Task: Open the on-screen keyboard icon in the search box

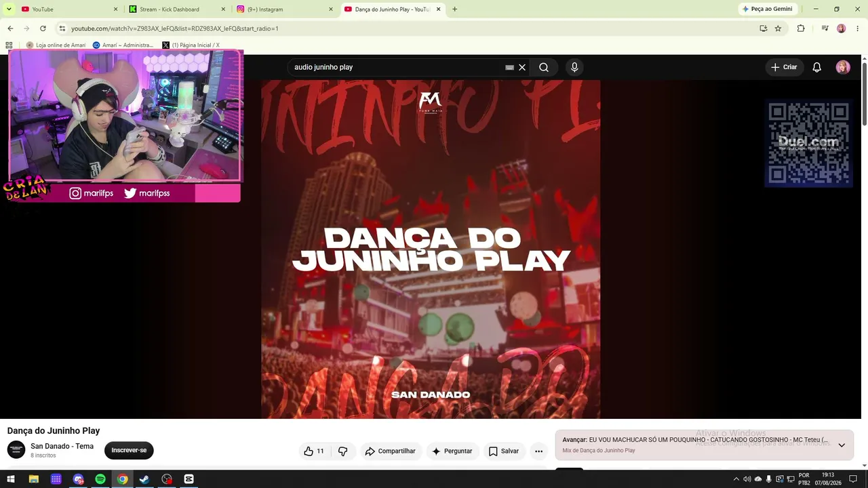Action: tap(509, 67)
